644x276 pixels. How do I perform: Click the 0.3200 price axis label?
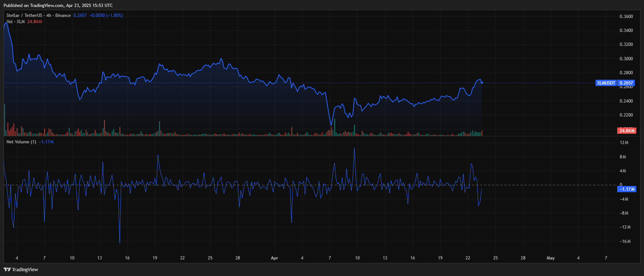(626, 44)
